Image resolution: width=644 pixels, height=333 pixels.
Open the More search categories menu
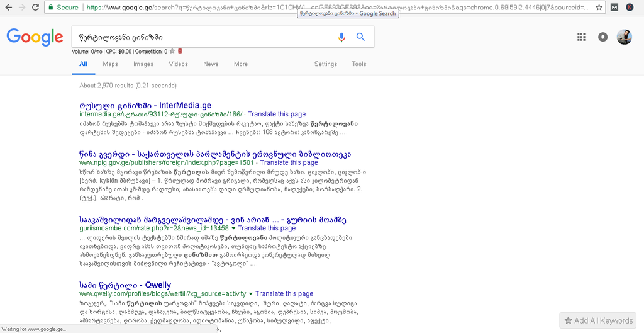coord(241,64)
